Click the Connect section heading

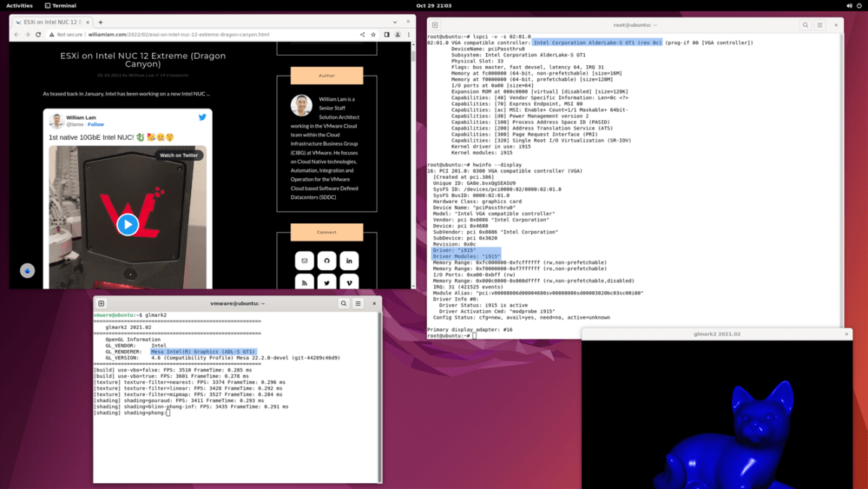point(326,232)
